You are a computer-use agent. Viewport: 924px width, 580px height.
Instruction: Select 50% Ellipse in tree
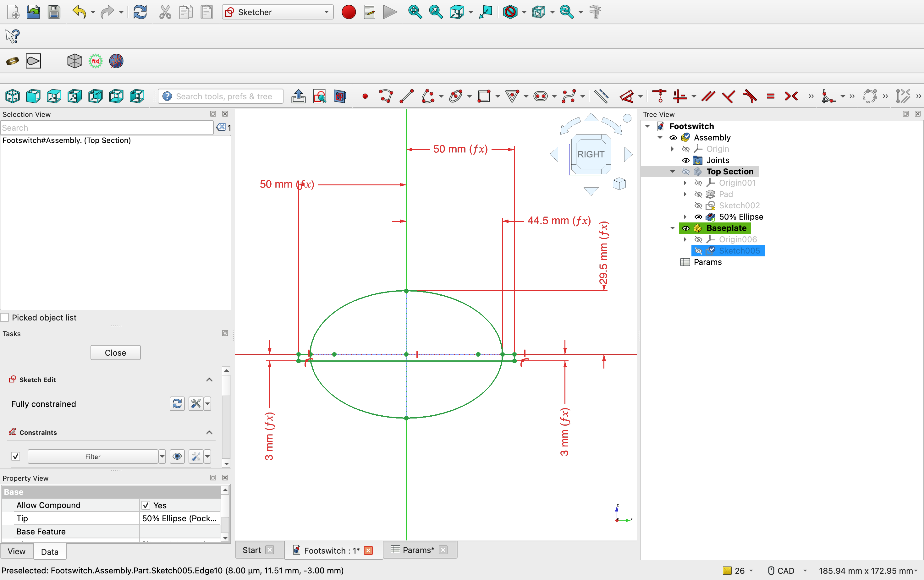pyautogui.click(x=740, y=217)
